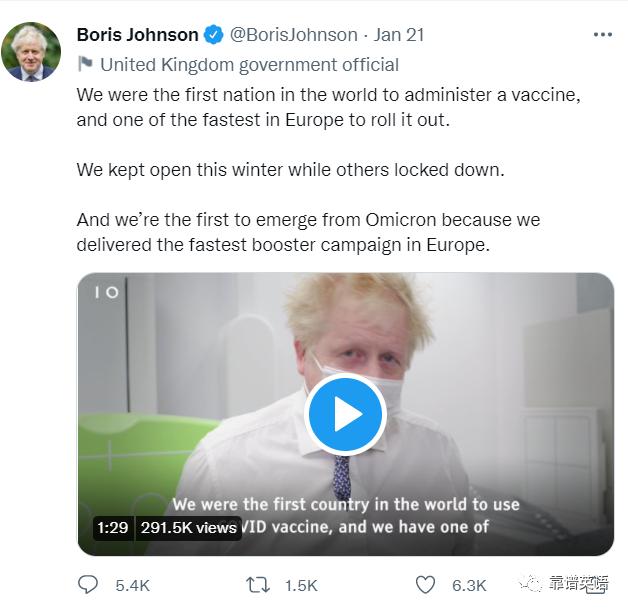Click the reply speech bubble icon
This screenshot has width=628, height=609.
[x=89, y=584]
